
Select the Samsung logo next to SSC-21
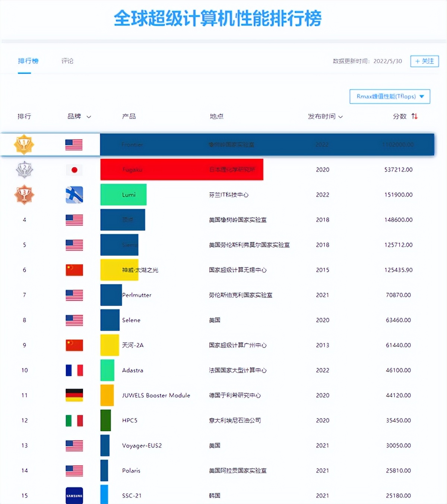point(74,495)
